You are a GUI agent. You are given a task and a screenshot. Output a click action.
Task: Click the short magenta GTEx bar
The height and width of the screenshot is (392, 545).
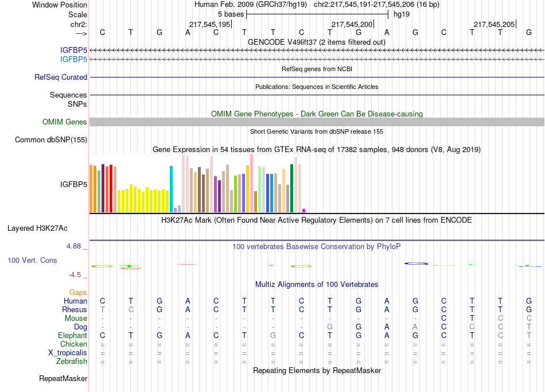click(304, 211)
